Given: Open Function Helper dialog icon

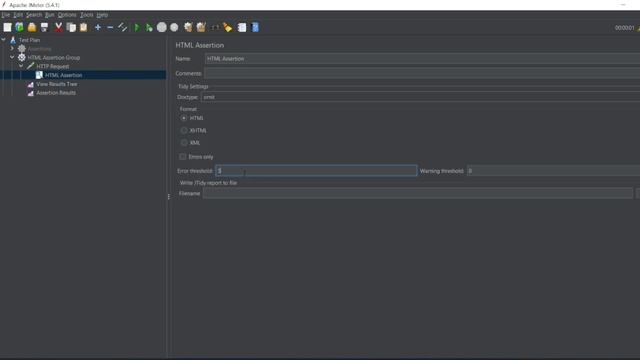Looking at the screenshot, I should 242,27.
